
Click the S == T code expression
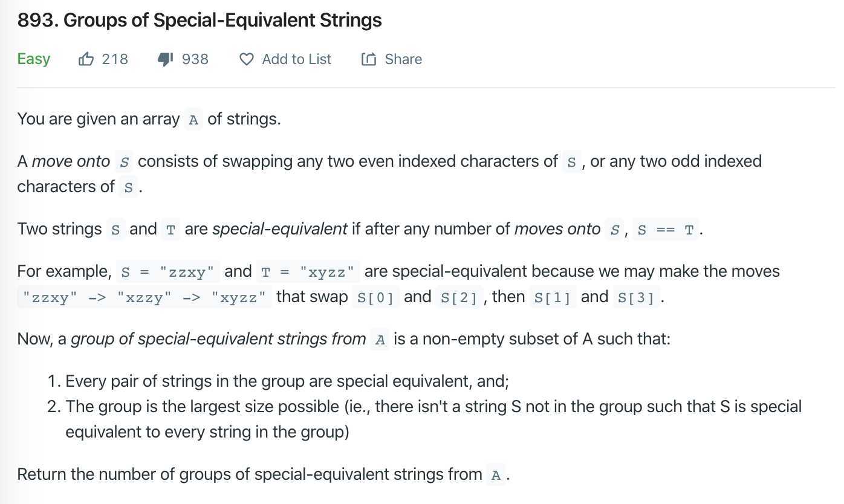(x=666, y=230)
